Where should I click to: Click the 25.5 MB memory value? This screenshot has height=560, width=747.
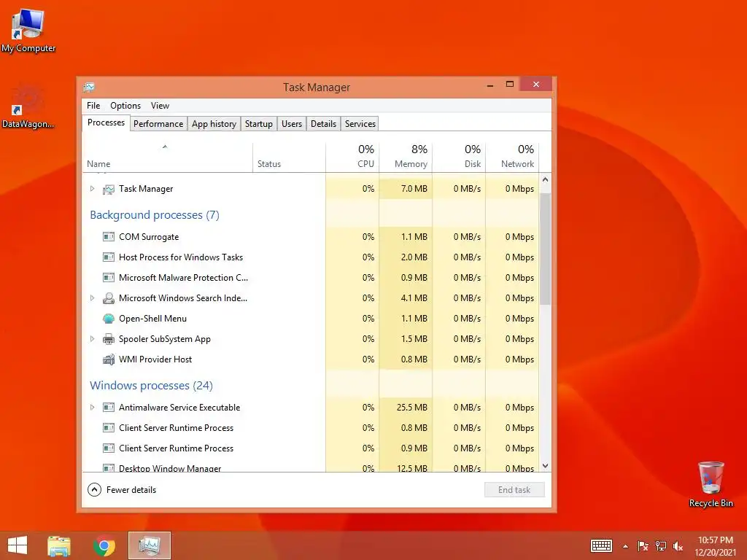[412, 408]
